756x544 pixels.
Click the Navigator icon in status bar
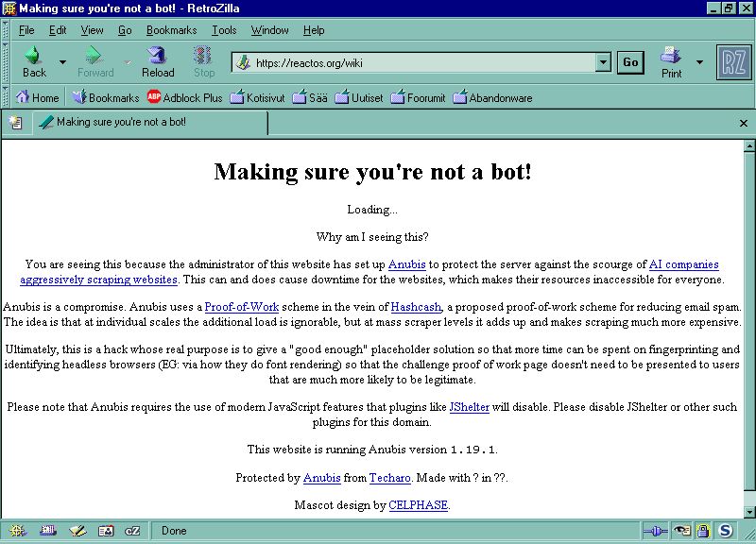(x=18, y=531)
